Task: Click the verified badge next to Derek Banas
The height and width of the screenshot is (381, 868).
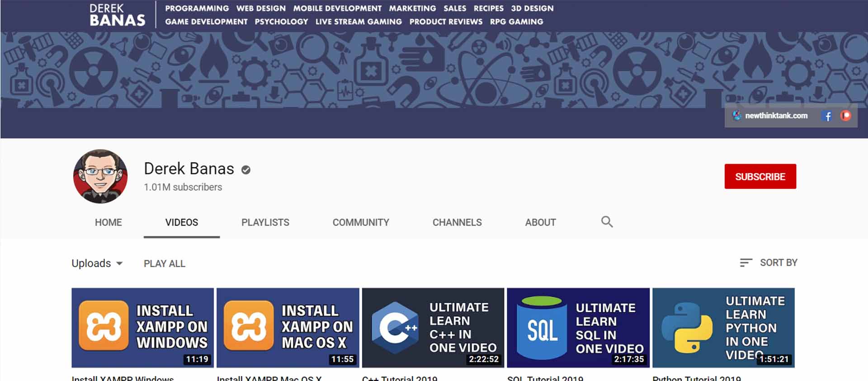Action: tap(246, 169)
